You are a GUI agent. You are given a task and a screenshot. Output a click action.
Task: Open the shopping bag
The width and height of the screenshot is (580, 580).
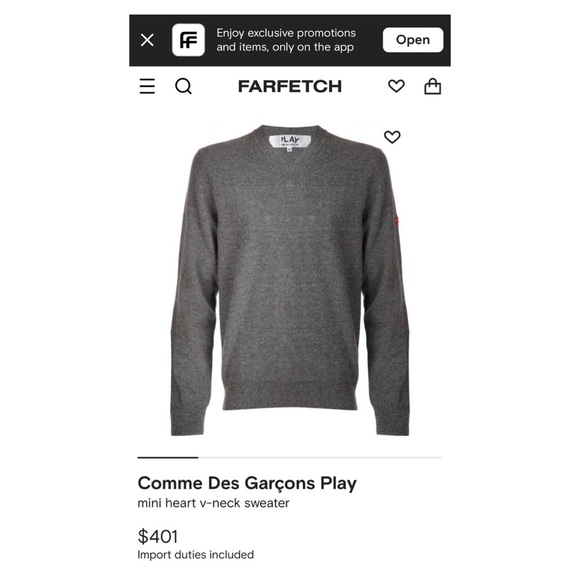432,86
